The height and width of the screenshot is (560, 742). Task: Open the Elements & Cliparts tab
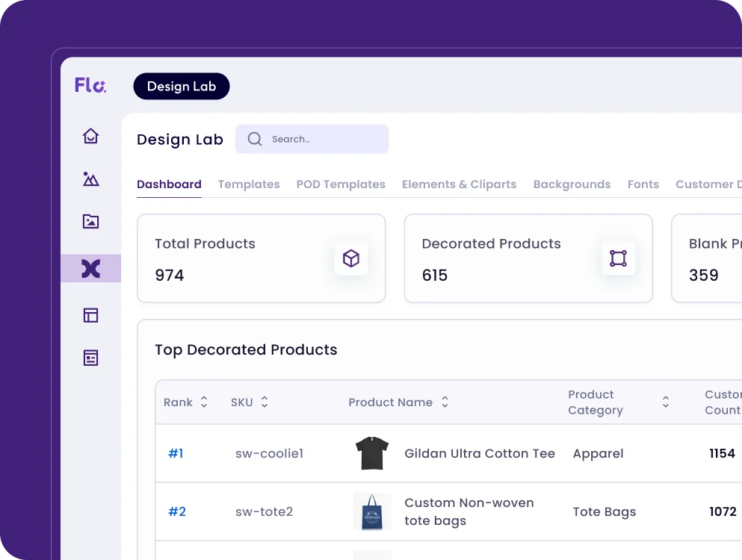pos(459,184)
